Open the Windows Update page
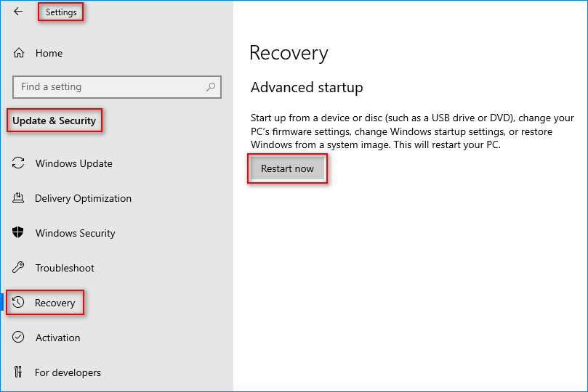This screenshot has height=392, width=588. pyautogui.click(x=74, y=163)
